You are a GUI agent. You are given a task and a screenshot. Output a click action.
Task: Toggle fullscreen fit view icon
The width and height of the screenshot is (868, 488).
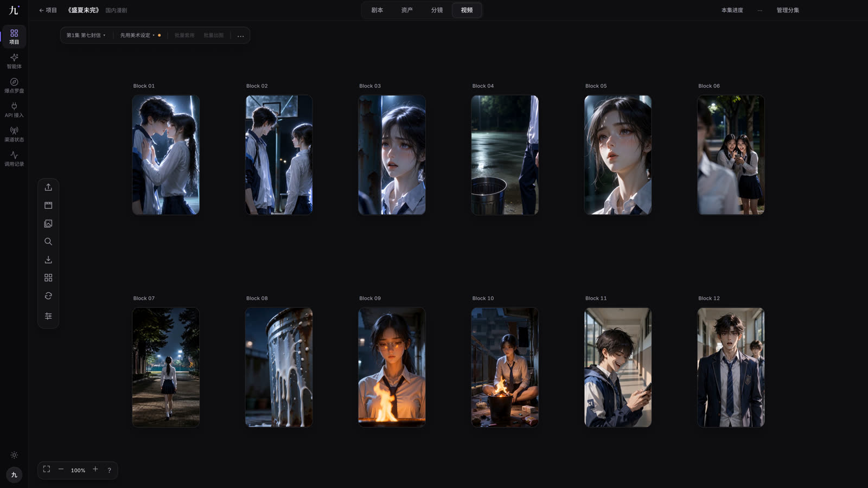click(x=47, y=470)
